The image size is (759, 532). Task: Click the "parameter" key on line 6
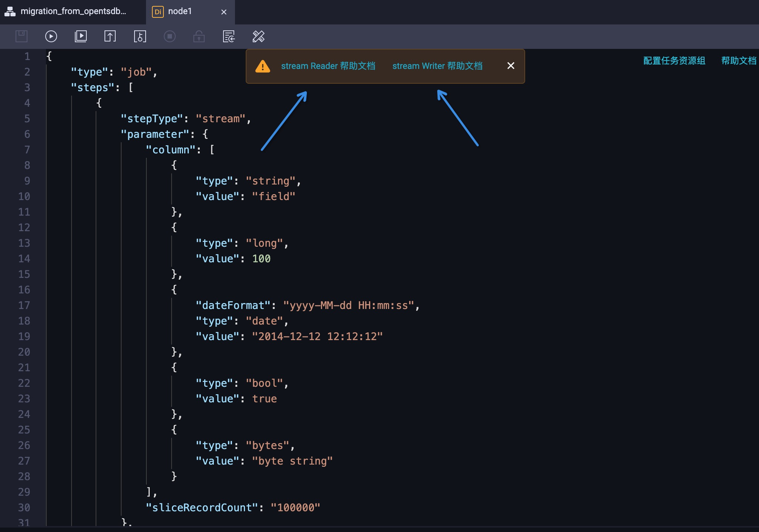click(x=155, y=134)
